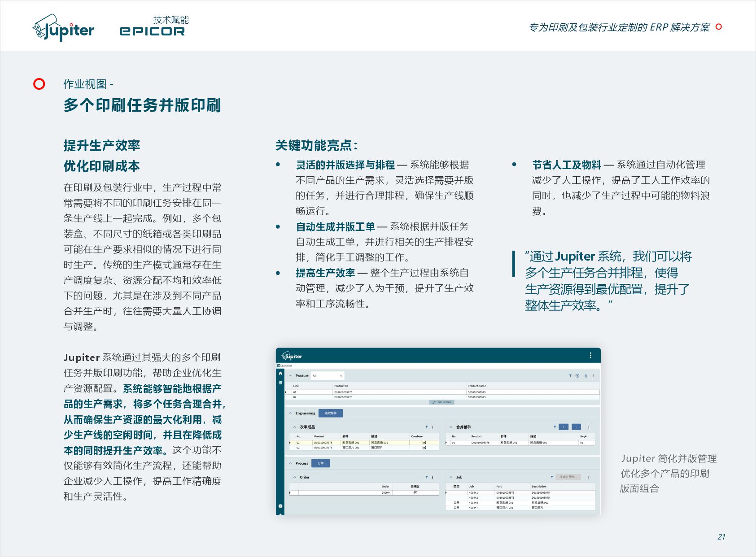Click the Full Screen button
This screenshot has height=557, width=756.
[442, 402]
